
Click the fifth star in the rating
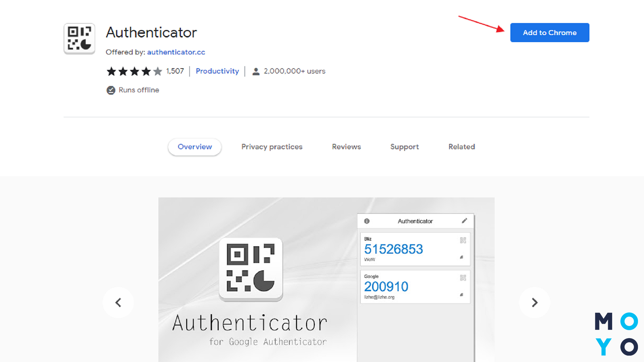coord(157,71)
